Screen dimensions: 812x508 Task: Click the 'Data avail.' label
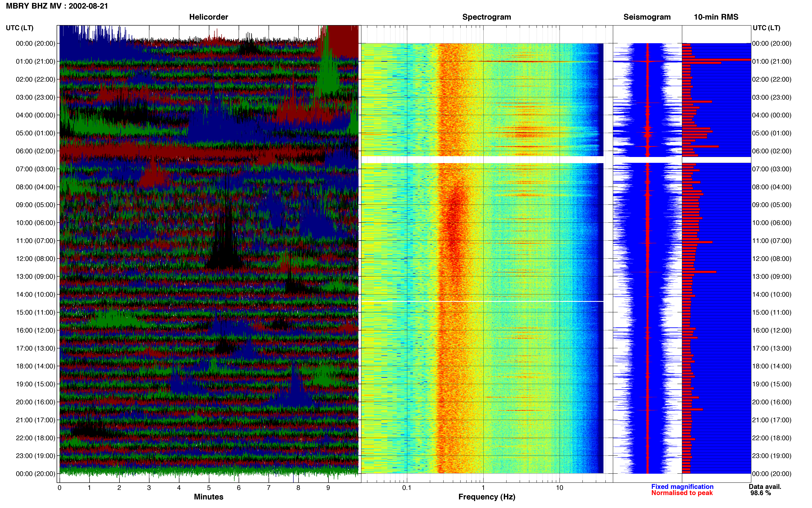[765, 486]
